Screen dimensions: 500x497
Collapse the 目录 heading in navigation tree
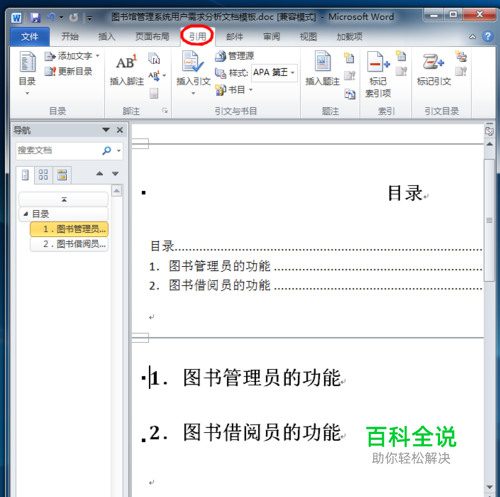(x=26, y=214)
